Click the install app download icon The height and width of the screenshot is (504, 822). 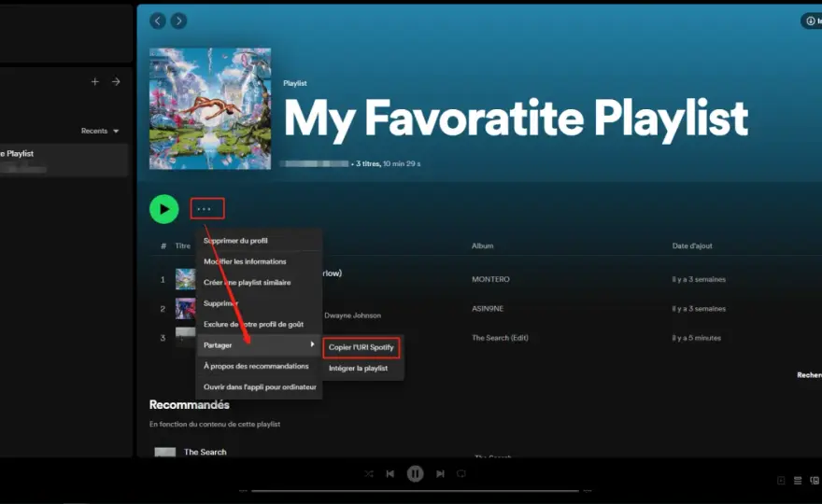pyautogui.click(x=811, y=21)
